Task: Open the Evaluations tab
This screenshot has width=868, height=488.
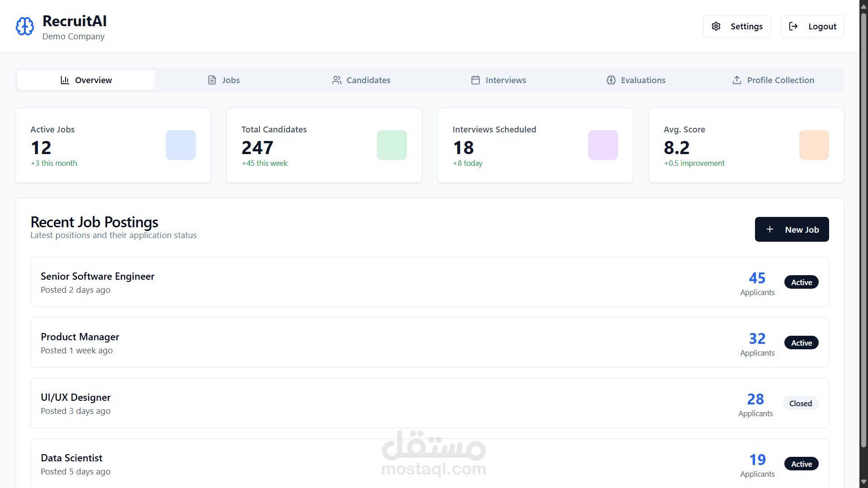Action: point(636,80)
